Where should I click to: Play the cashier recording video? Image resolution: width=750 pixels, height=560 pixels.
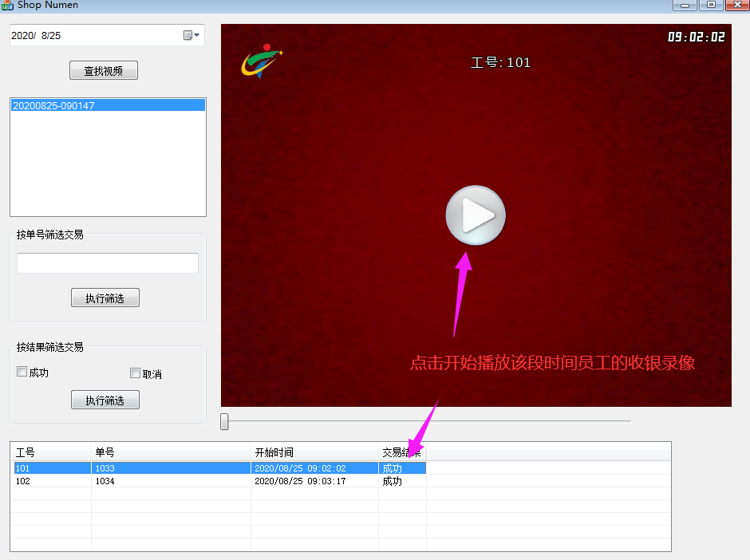tap(476, 215)
